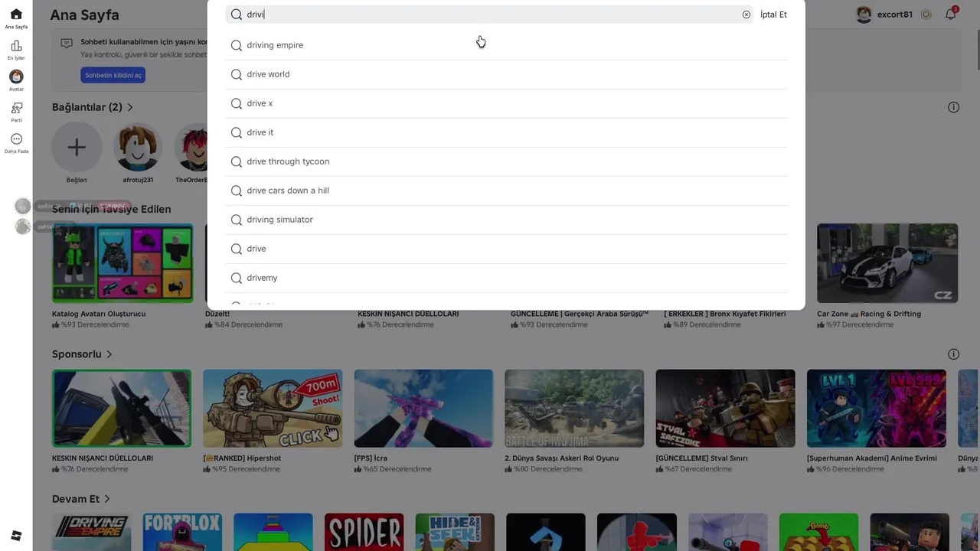Open Superhuman Akademi Anime Evrimi thumbnail
The height and width of the screenshot is (551, 980).
pos(877,409)
